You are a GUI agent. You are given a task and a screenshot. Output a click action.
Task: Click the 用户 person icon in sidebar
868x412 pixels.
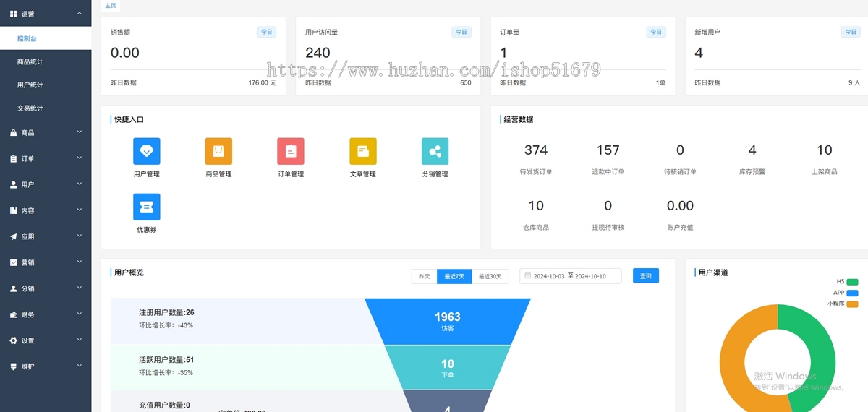pyautogui.click(x=13, y=184)
